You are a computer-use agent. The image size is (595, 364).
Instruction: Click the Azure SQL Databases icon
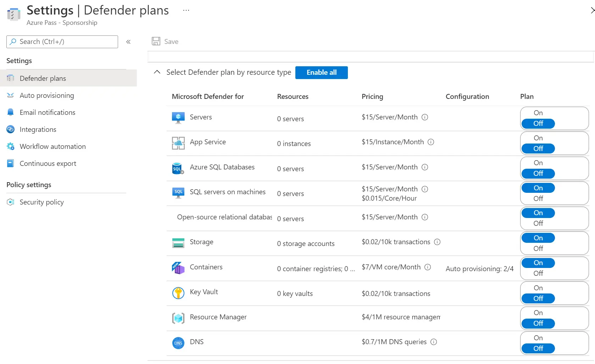point(178,168)
